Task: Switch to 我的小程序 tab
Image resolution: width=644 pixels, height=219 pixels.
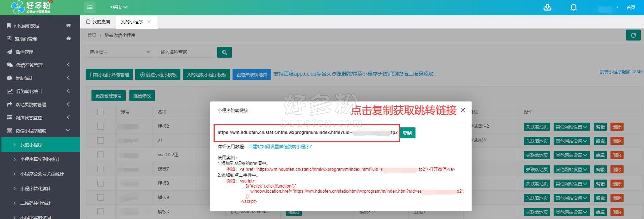Action: (132, 22)
